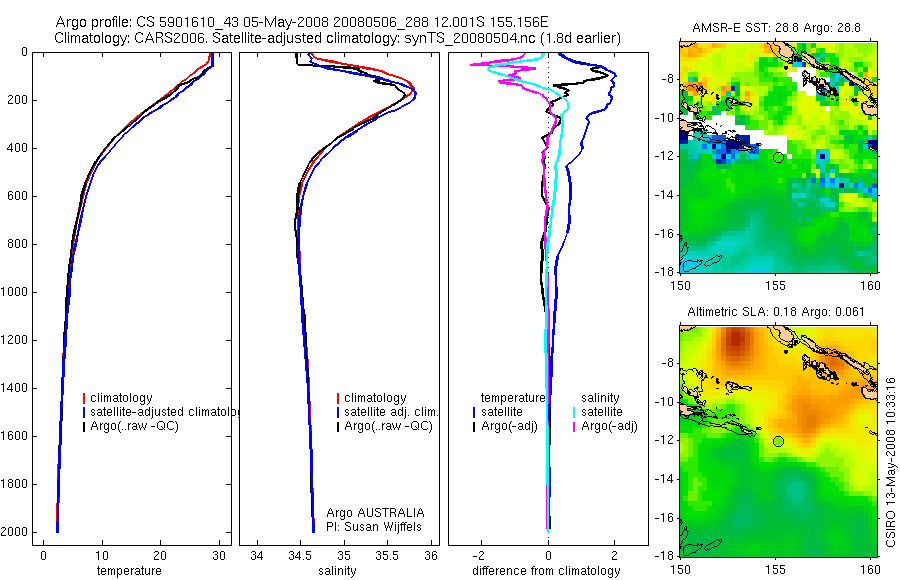900x580 pixels.
Task: Click the '2000' depth tick on the left axis
Action: (14, 532)
